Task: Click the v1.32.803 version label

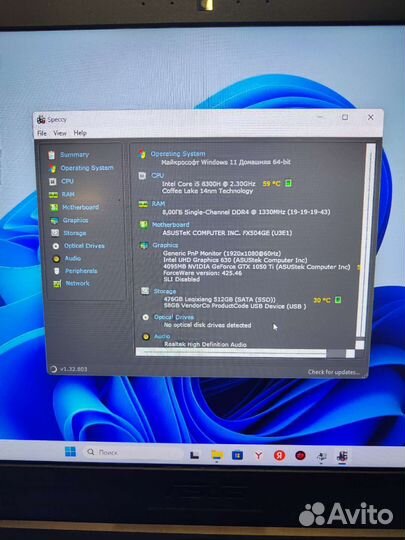Action: (x=73, y=369)
